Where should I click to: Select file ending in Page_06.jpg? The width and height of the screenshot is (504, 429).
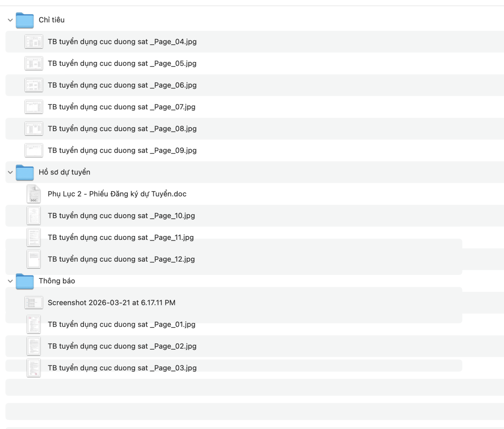coord(122,85)
